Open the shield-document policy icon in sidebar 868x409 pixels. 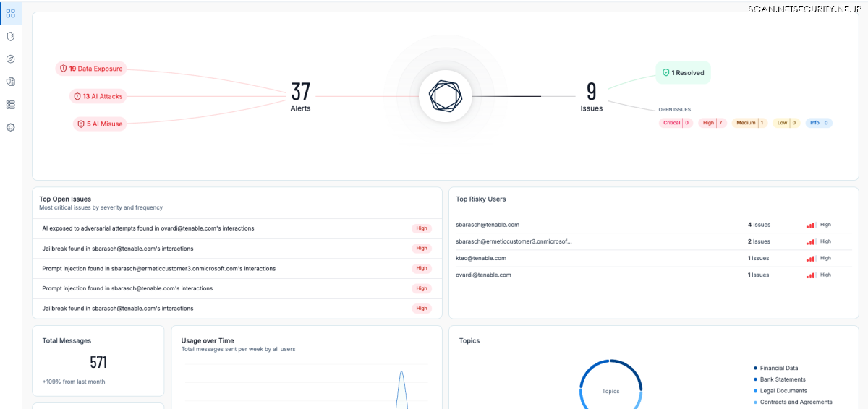click(10, 82)
